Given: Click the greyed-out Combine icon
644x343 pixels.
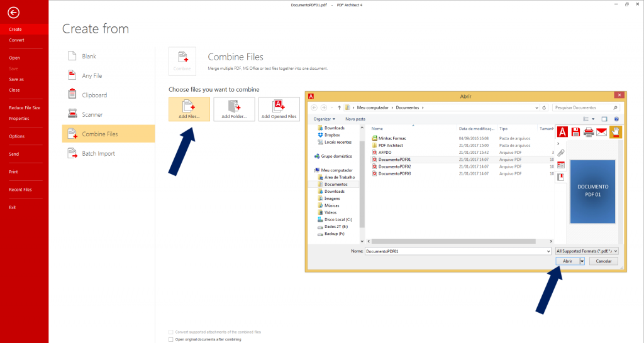Looking at the screenshot, I should tap(182, 61).
